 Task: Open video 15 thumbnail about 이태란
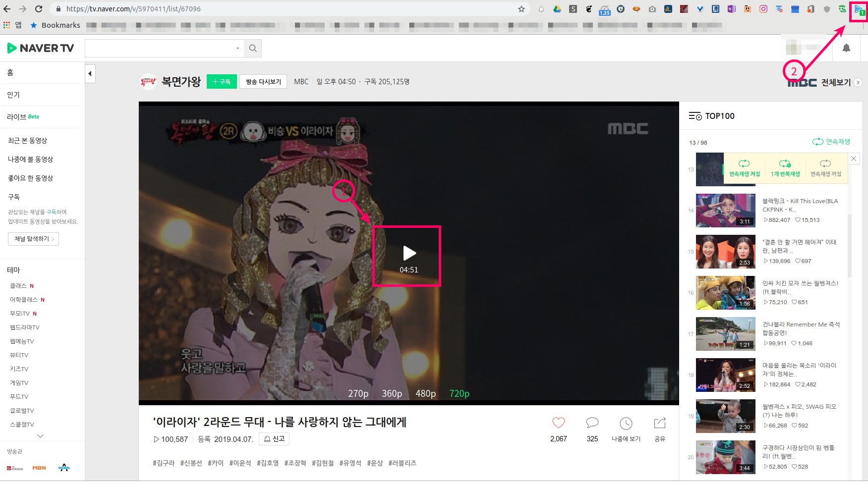(x=726, y=251)
